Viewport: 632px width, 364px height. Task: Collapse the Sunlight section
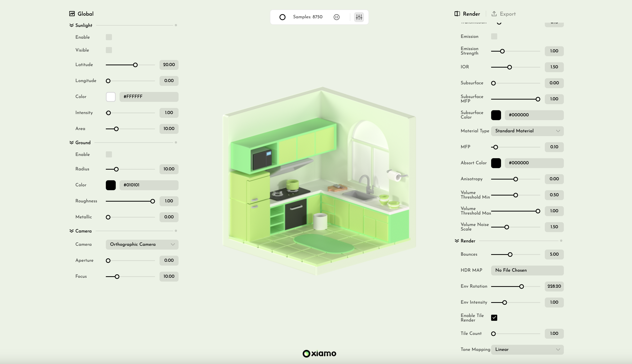point(71,25)
